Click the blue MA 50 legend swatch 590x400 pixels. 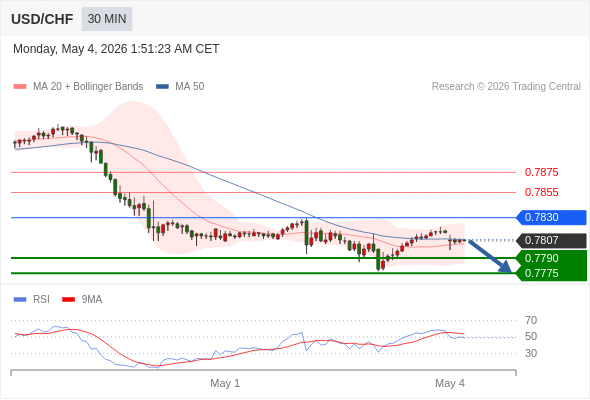[x=162, y=87]
